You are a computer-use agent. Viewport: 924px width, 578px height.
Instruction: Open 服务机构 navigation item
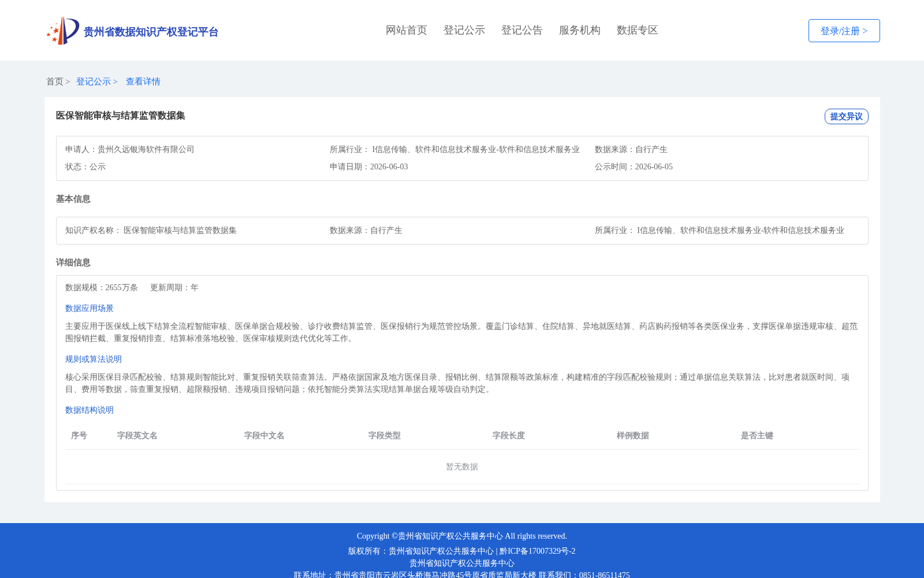tap(580, 30)
